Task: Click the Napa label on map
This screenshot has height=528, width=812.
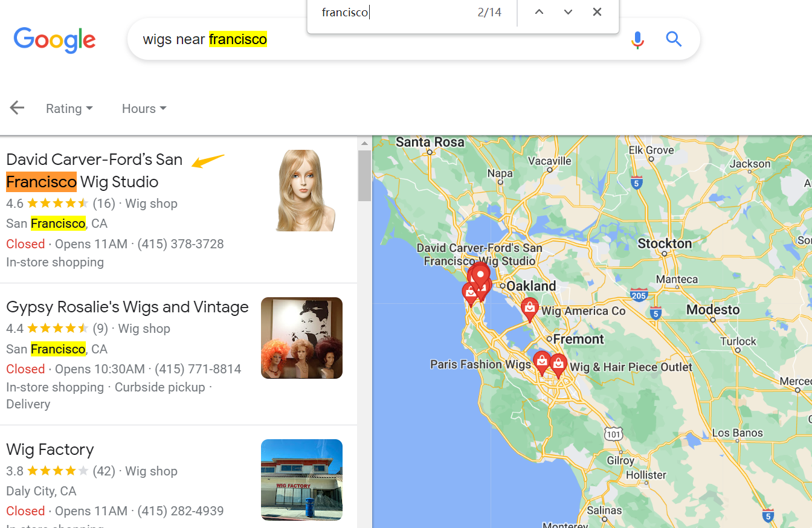Action: click(500, 173)
